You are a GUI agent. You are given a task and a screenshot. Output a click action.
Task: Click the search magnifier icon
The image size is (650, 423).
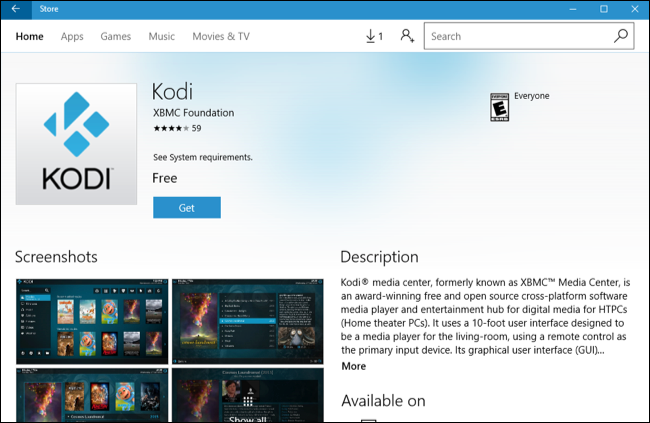(621, 36)
